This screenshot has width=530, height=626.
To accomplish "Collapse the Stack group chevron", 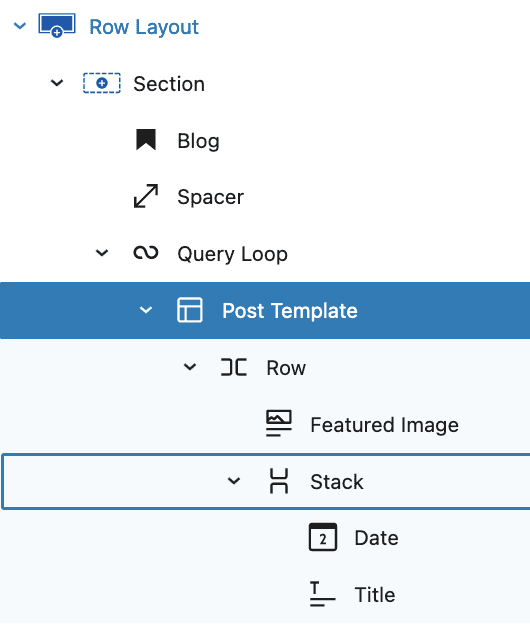I will 234,481.
